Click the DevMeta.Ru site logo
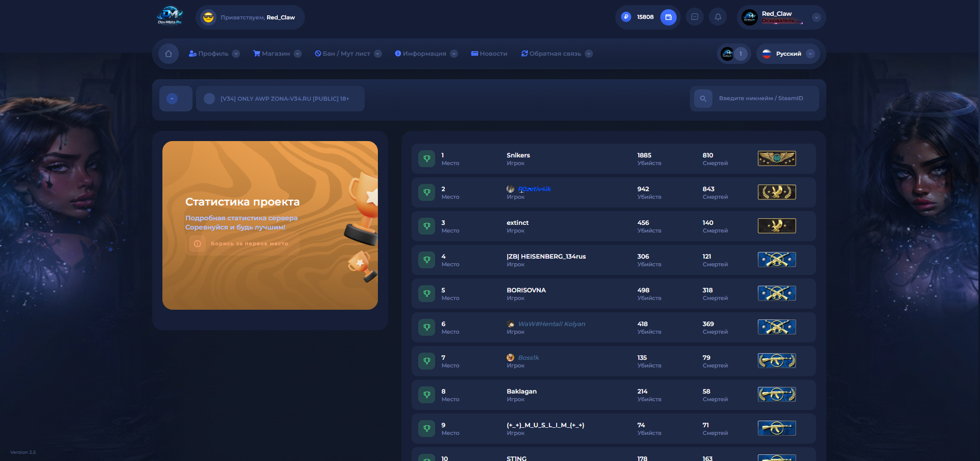980x461 pixels. (170, 16)
